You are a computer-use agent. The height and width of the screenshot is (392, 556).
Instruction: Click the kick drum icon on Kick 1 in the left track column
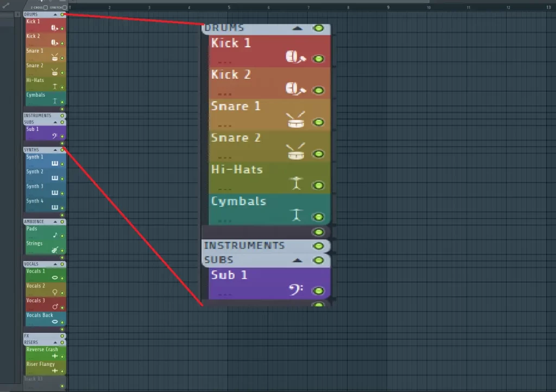[x=54, y=28]
